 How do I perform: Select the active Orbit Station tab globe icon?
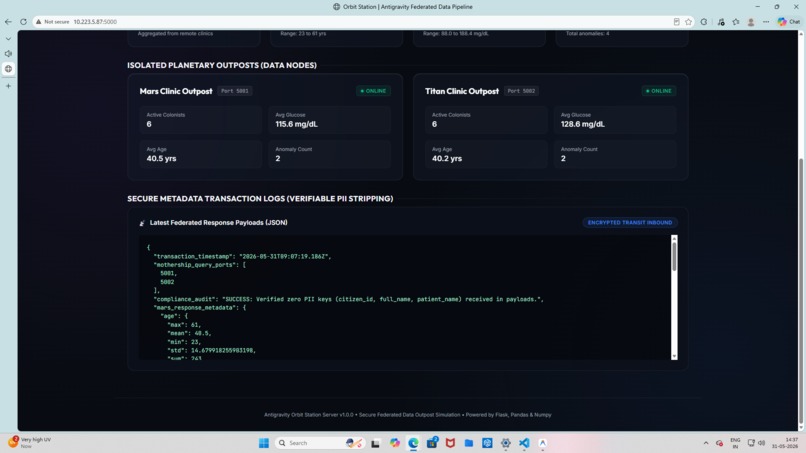pos(8,68)
